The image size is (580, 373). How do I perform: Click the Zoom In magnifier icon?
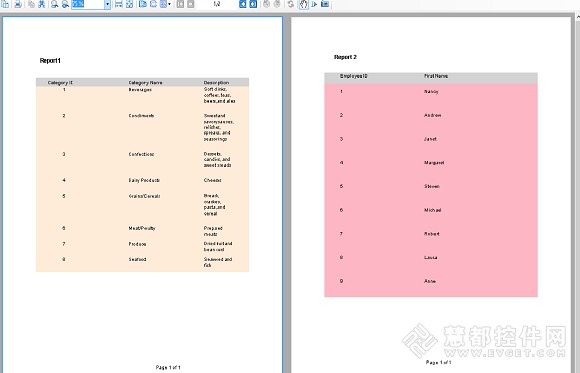65,4
